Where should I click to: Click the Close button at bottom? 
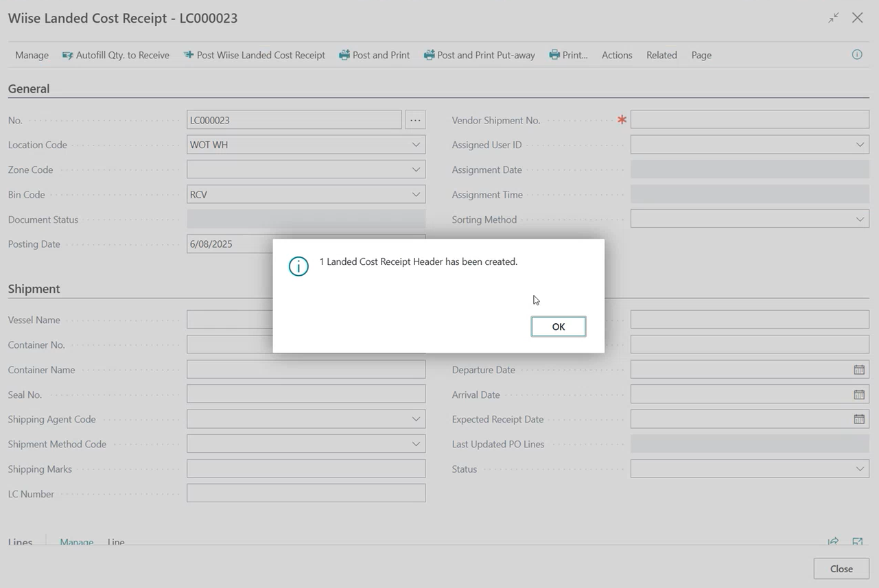pyautogui.click(x=841, y=569)
